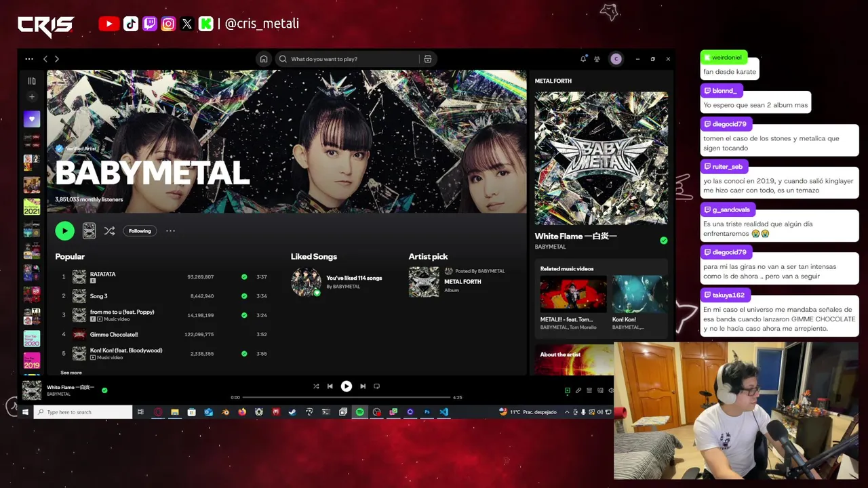The height and width of the screenshot is (488, 868).
Task: Click the search box What do you want to play
Action: click(x=347, y=59)
